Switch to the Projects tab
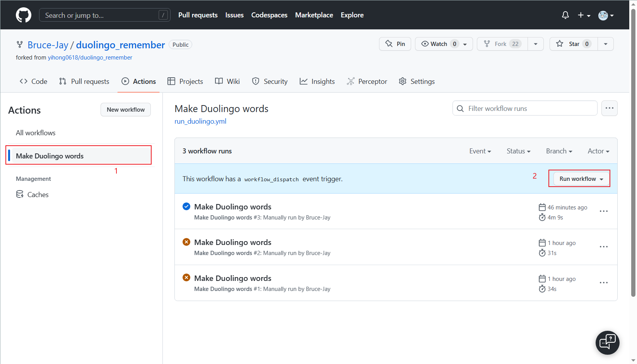The image size is (637, 364). pos(185,82)
